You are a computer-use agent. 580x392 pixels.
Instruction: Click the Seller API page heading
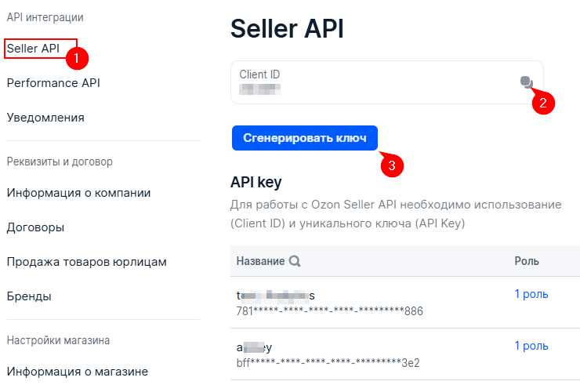[287, 28]
